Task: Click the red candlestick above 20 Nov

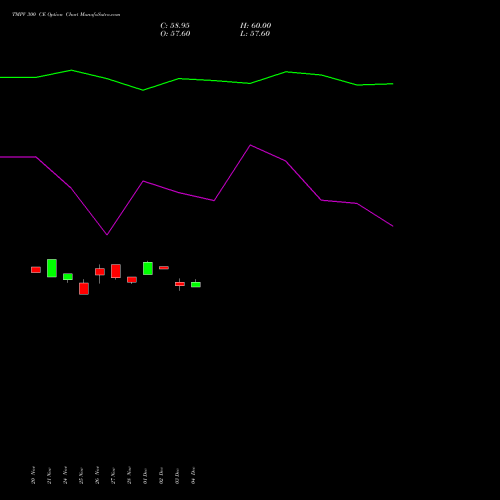Action: pyautogui.click(x=36, y=270)
